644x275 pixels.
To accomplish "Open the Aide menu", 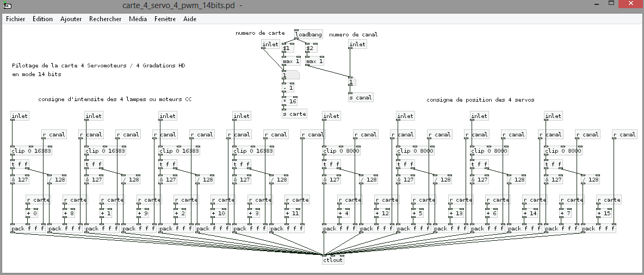I will coord(190,18).
